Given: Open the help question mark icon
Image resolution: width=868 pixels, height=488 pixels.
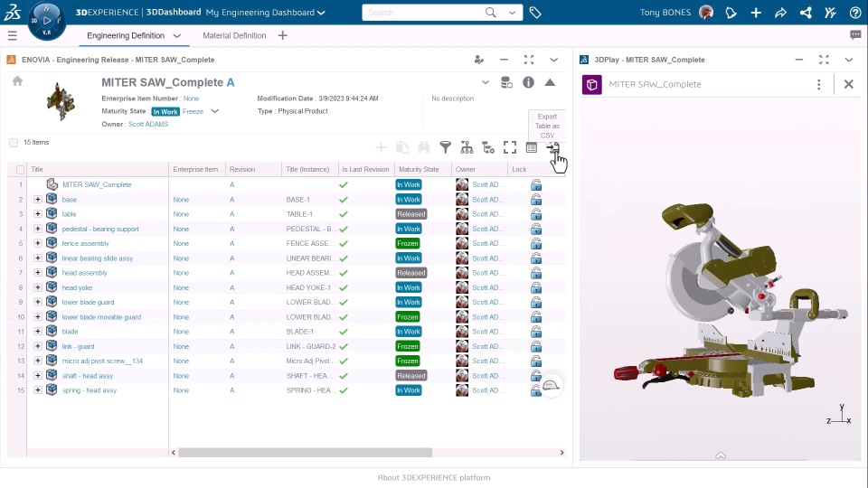Looking at the screenshot, I should (855, 12).
